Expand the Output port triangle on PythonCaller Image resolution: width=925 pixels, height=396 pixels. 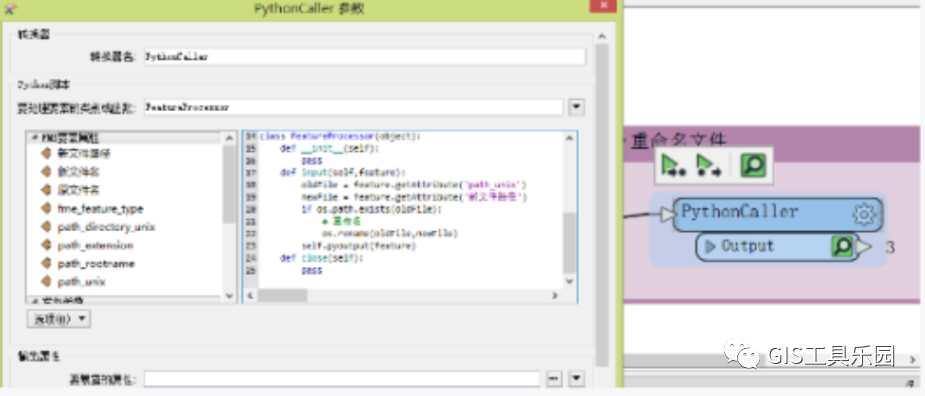710,247
